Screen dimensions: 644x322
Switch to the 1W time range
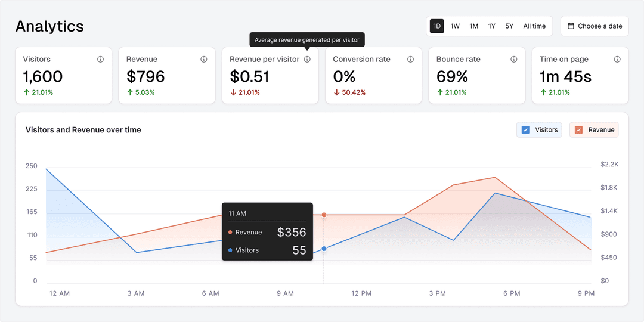coord(455,26)
